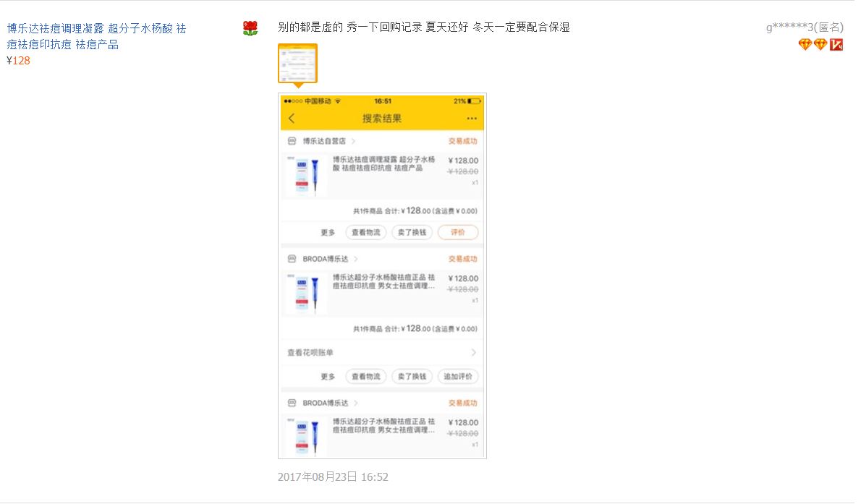This screenshot has height=504, width=866.
Task: Expand the 查看花呗账单 row chevron
Action: pyautogui.click(x=473, y=352)
